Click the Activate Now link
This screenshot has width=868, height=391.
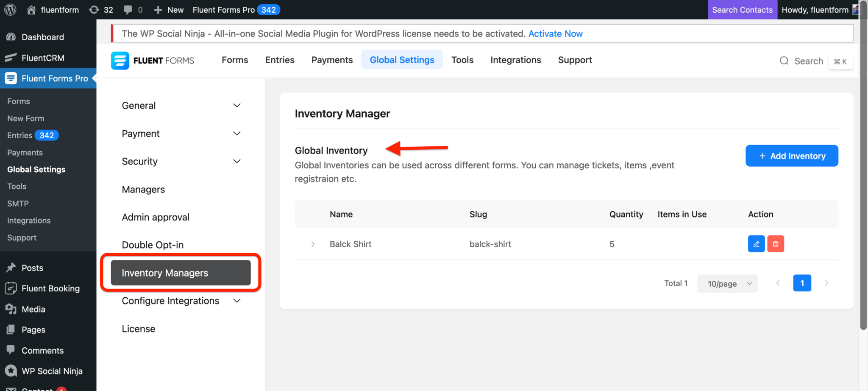555,34
